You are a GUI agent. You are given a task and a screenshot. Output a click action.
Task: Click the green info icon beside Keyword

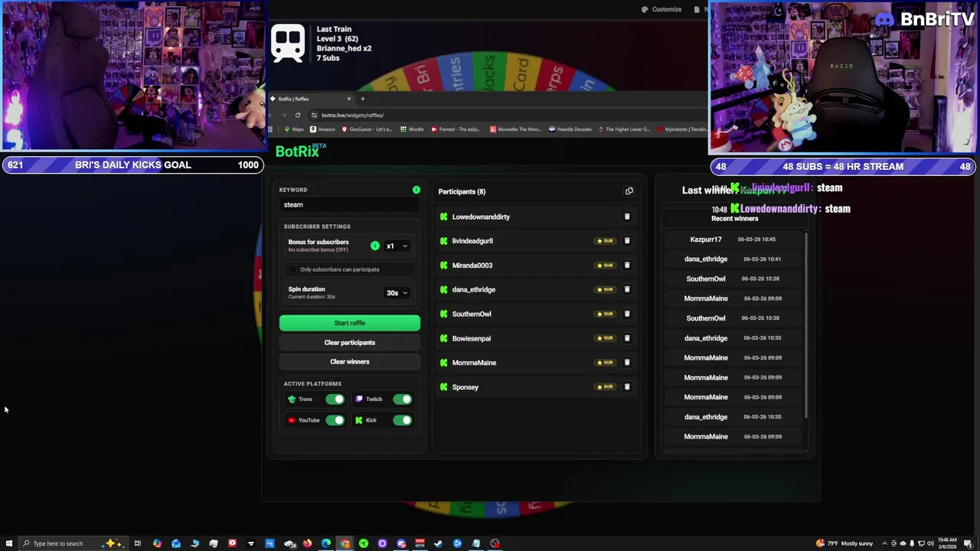coord(416,190)
